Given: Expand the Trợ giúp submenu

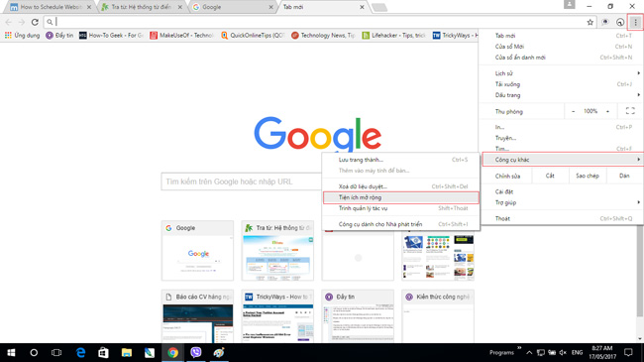Looking at the screenshot, I should (561, 202).
